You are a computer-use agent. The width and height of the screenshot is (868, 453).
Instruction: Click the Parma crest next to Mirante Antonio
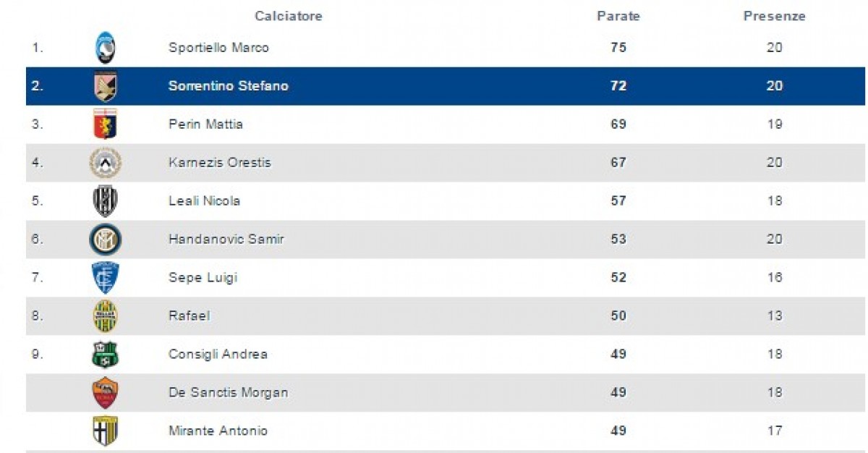[105, 431]
